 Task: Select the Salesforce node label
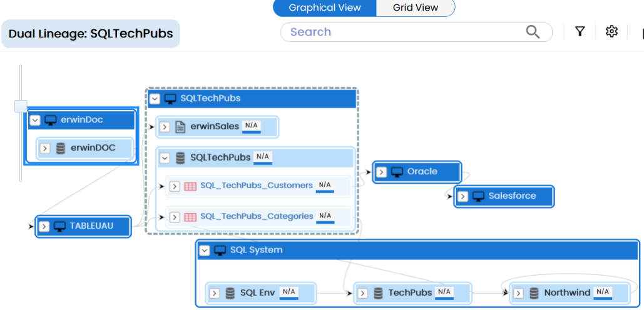coord(512,196)
